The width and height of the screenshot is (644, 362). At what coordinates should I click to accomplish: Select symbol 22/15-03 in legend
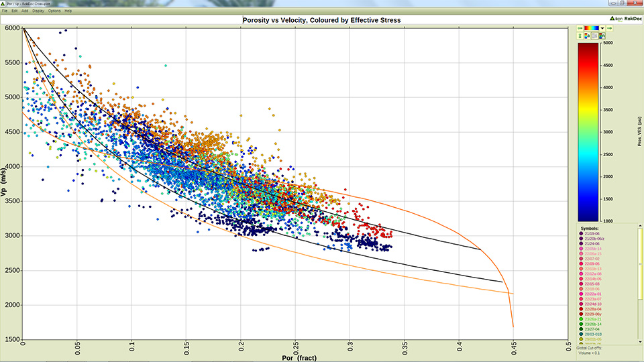point(590,284)
